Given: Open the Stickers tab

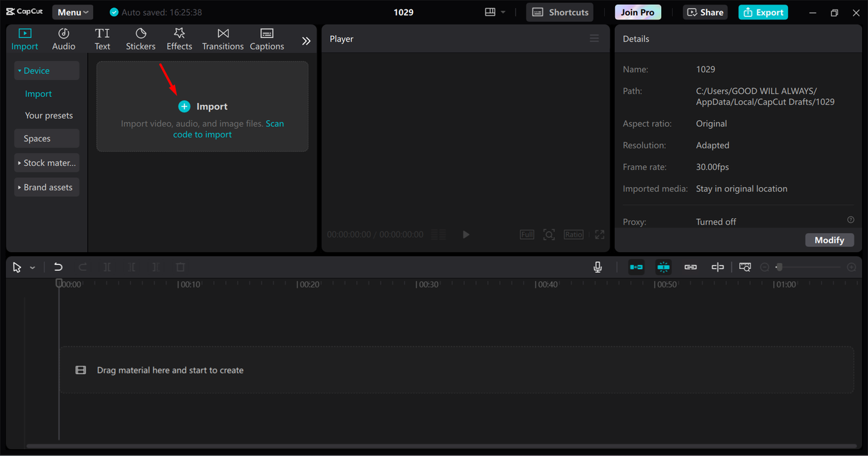Looking at the screenshot, I should [x=140, y=39].
